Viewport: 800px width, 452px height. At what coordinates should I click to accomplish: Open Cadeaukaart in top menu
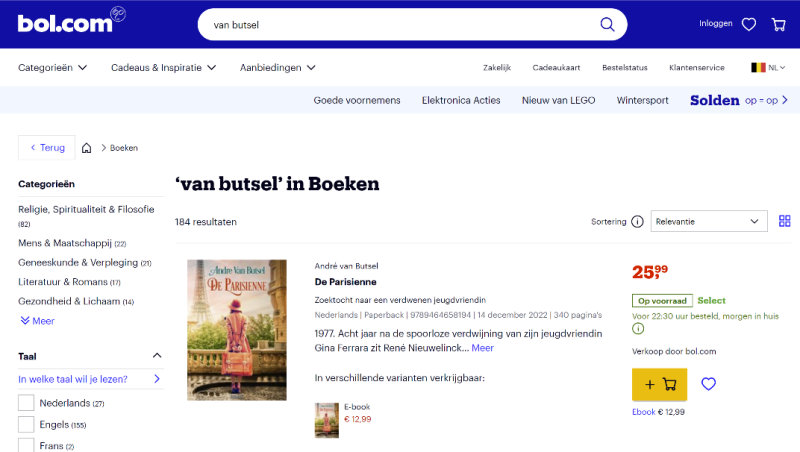pos(556,67)
